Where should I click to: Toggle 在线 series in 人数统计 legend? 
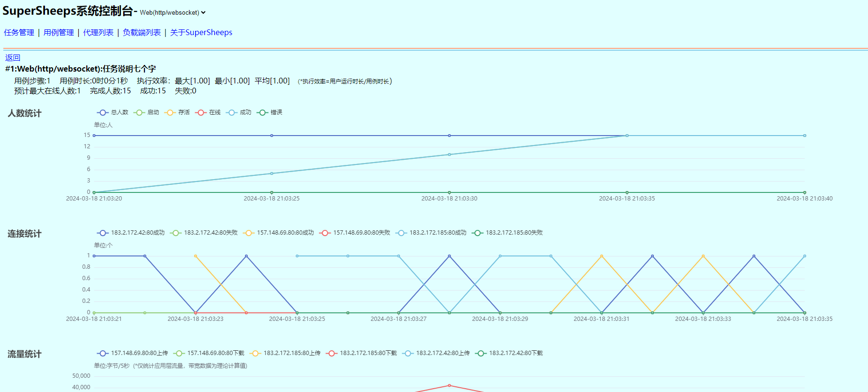208,112
